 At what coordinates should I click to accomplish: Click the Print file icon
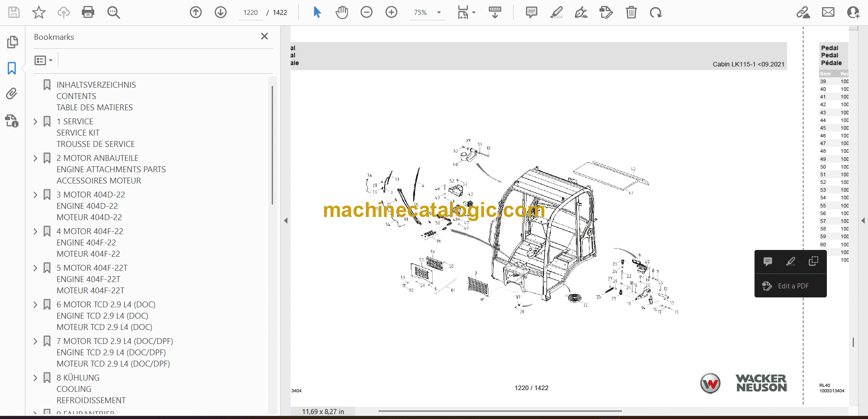pos(88,12)
